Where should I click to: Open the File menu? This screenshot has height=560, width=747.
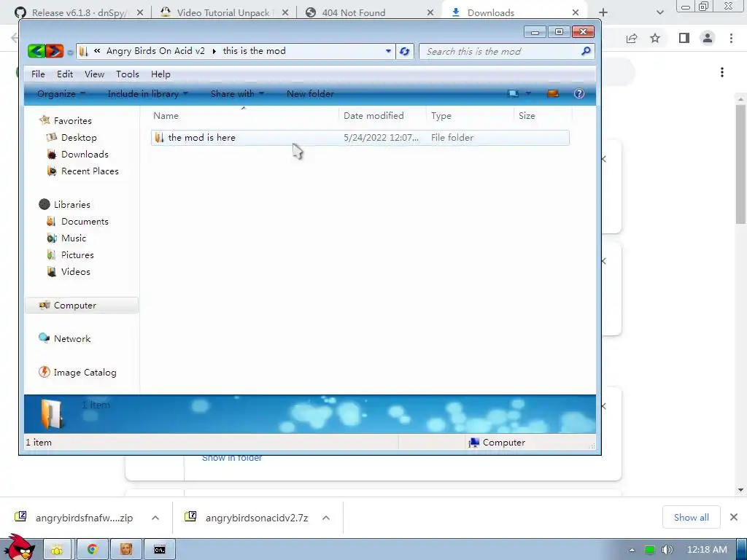(38, 74)
